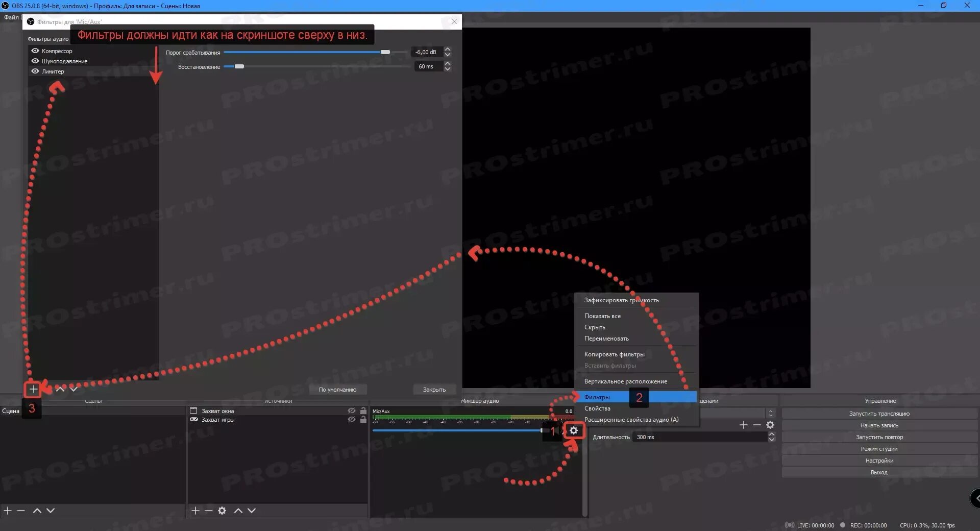This screenshot has width=980, height=531.
Task: Open Настройки settings button
Action: 879,461
